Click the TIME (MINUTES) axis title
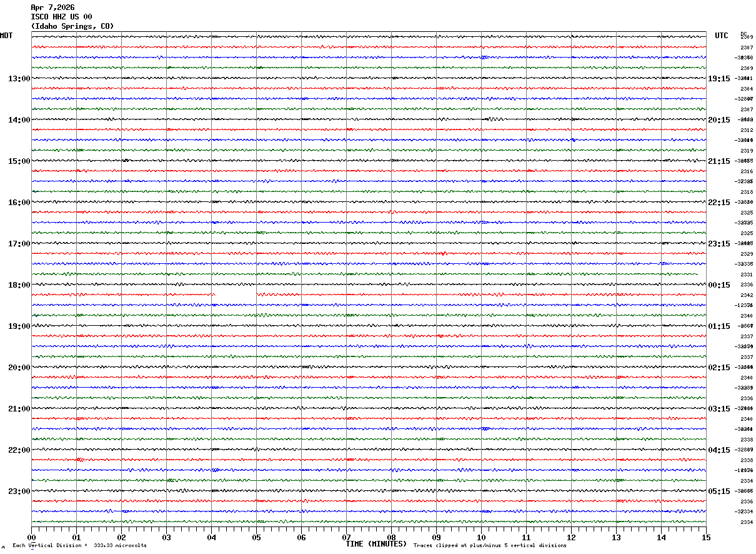 (x=376, y=544)
